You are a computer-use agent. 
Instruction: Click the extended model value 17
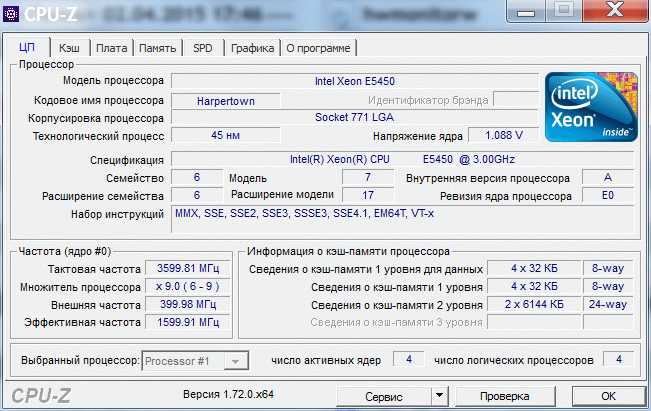pos(368,195)
